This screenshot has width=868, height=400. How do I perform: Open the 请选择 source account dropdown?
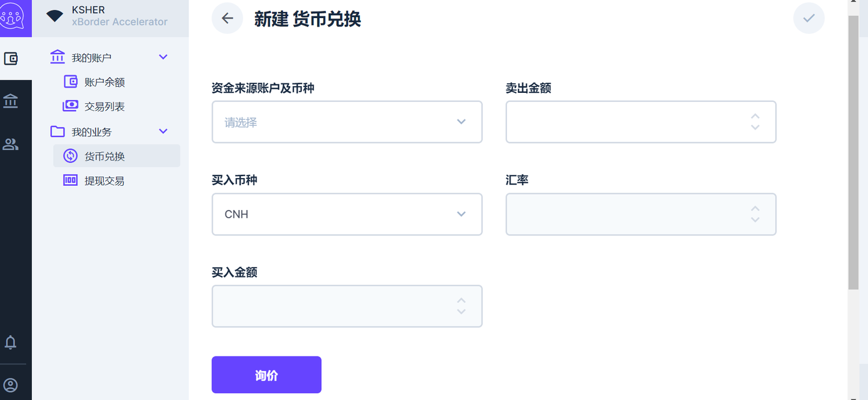[347, 122]
